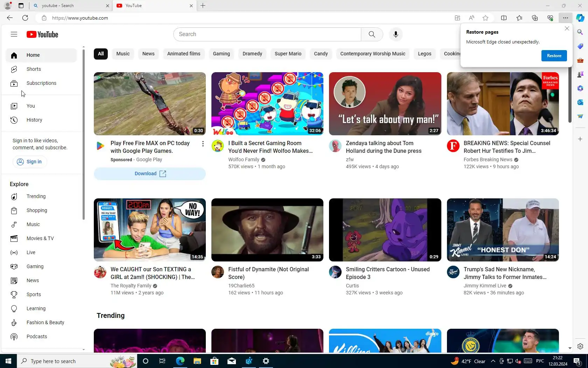Open Movies & TV in Explore
This screenshot has width=588, height=368.
(41, 238)
